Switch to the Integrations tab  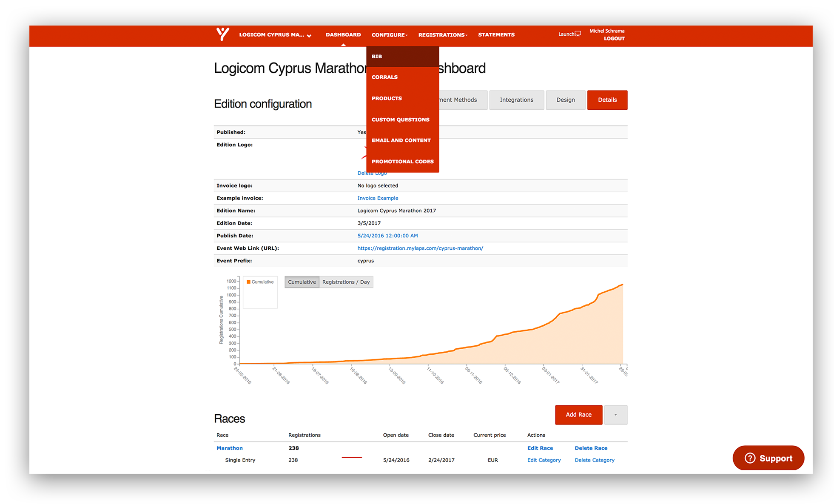coord(516,100)
